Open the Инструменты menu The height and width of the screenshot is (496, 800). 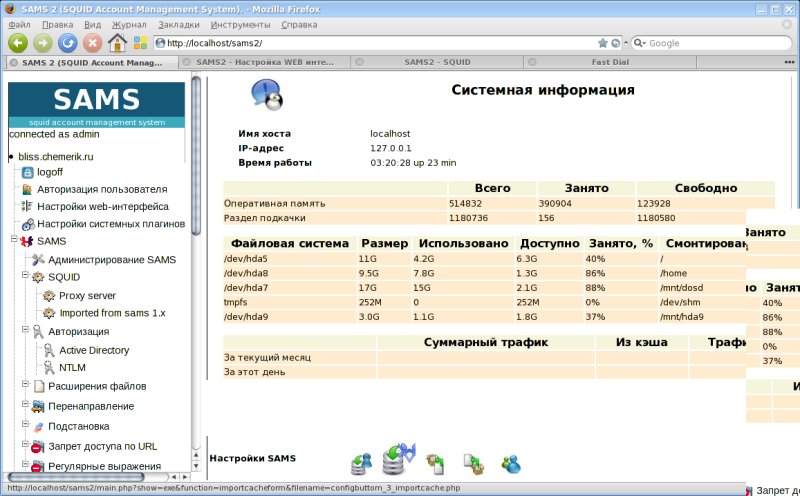pos(240,24)
